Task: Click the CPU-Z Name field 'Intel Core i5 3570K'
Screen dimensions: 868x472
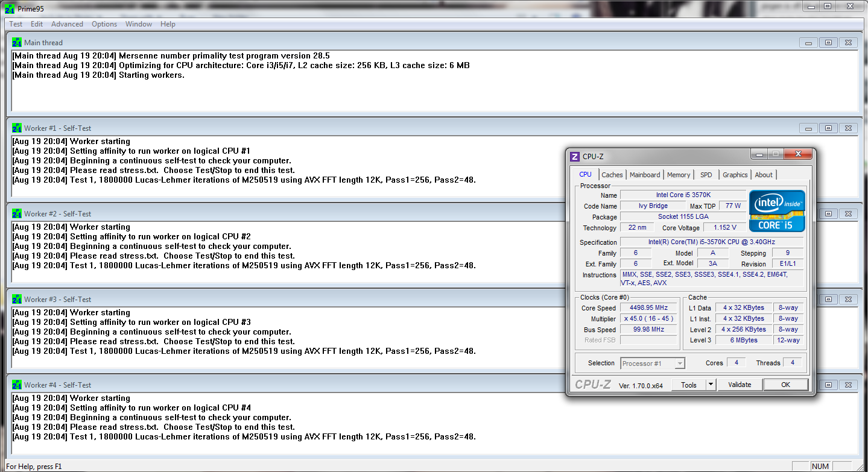Action: click(682, 195)
